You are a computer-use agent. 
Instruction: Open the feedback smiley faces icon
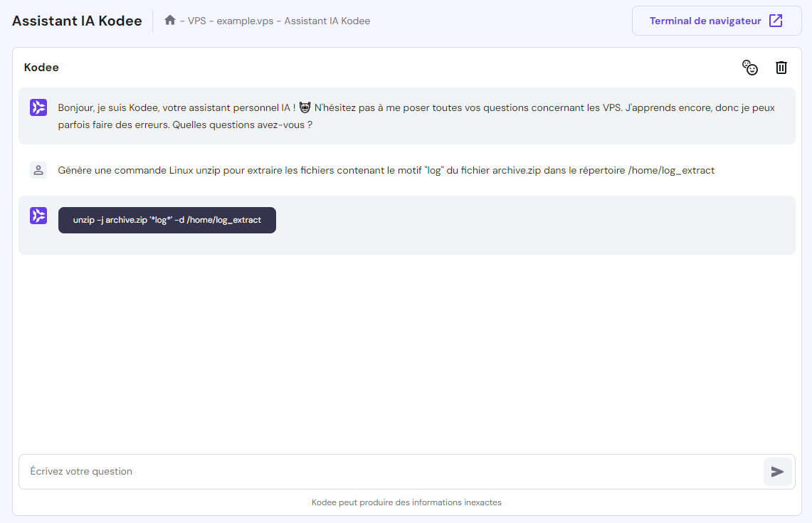click(x=750, y=67)
